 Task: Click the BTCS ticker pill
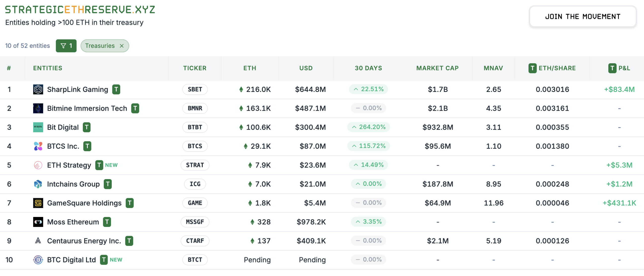(195, 146)
